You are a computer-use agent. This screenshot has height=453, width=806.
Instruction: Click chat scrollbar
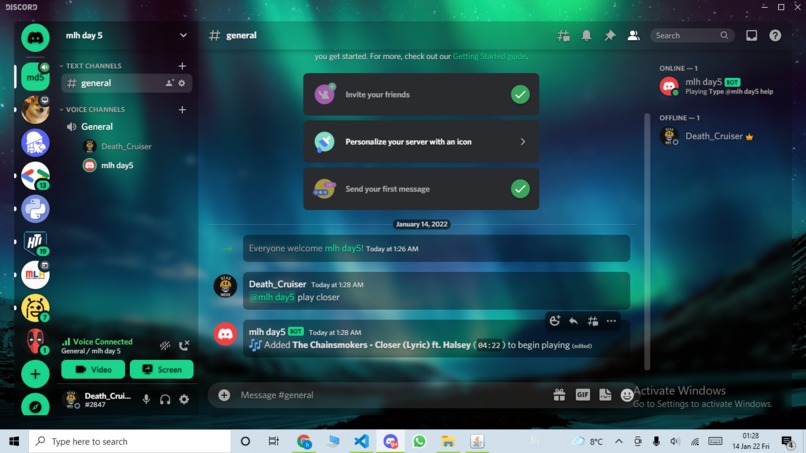click(647, 242)
